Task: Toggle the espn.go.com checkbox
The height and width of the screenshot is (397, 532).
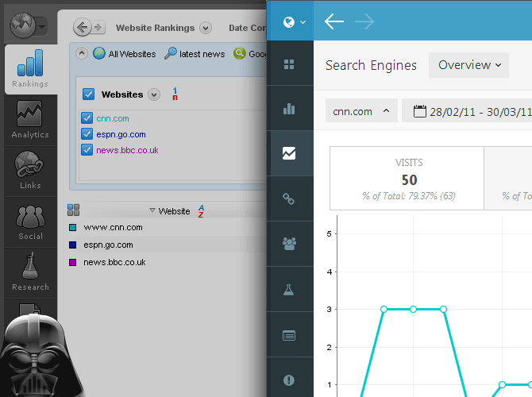Action: click(87, 134)
